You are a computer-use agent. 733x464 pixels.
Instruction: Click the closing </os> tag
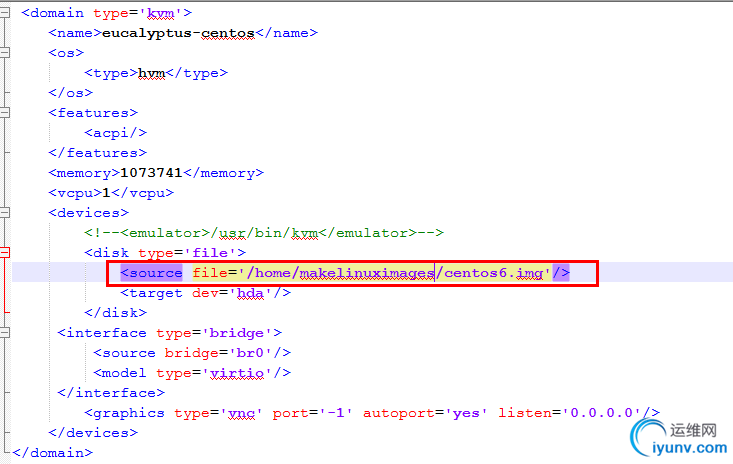(x=71, y=93)
